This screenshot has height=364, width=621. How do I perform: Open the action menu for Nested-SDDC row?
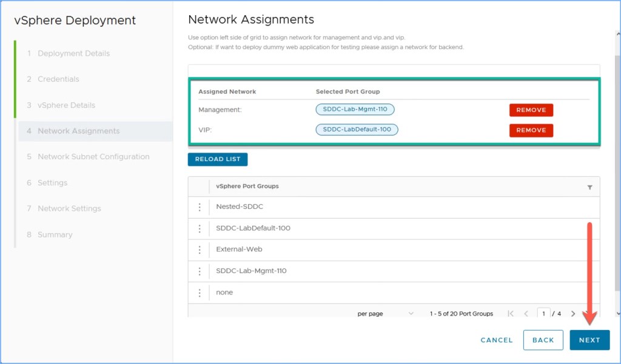click(200, 207)
